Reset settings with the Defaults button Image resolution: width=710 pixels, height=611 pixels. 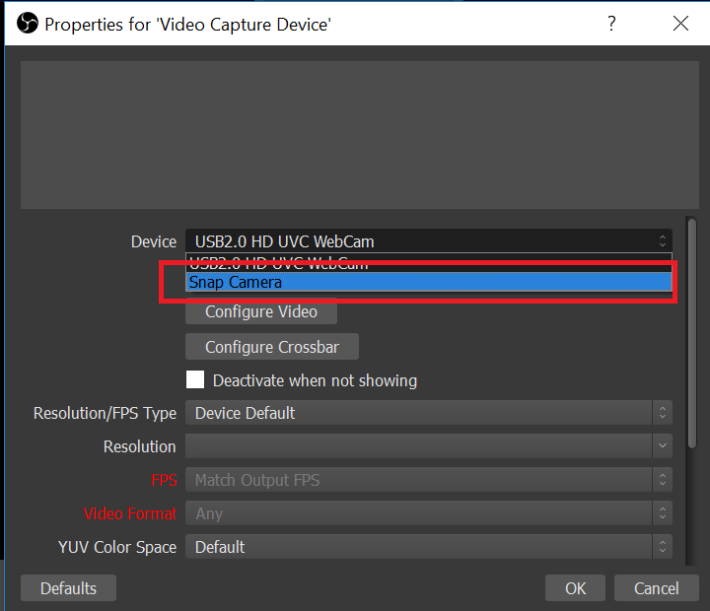point(68,588)
